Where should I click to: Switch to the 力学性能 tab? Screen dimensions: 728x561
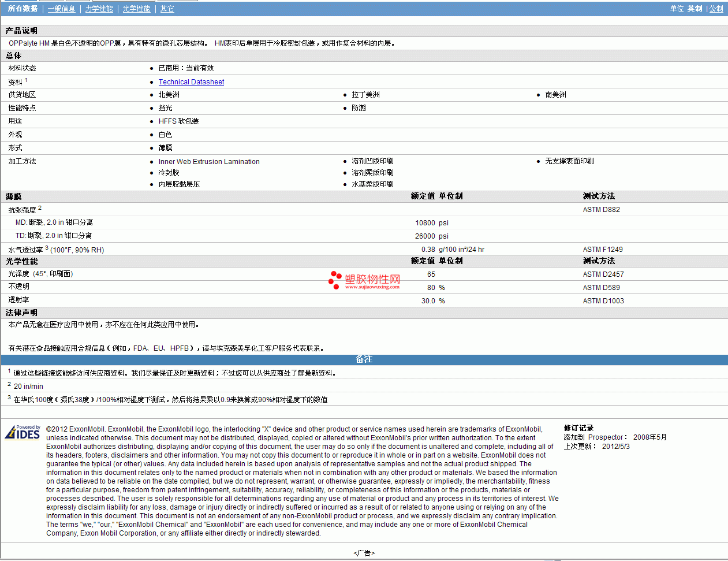(99, 9)
